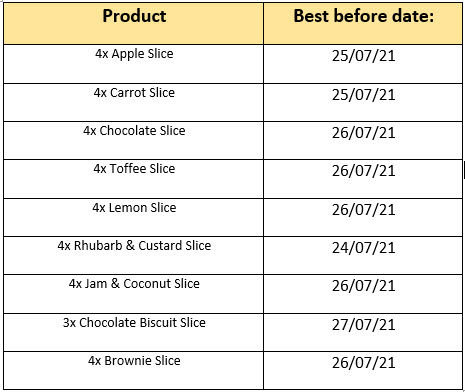This screenshot has width=465, height=392.
Task: Click the Carrot Slice best before date
Action: pyautogui.click(x=363, y=94)
